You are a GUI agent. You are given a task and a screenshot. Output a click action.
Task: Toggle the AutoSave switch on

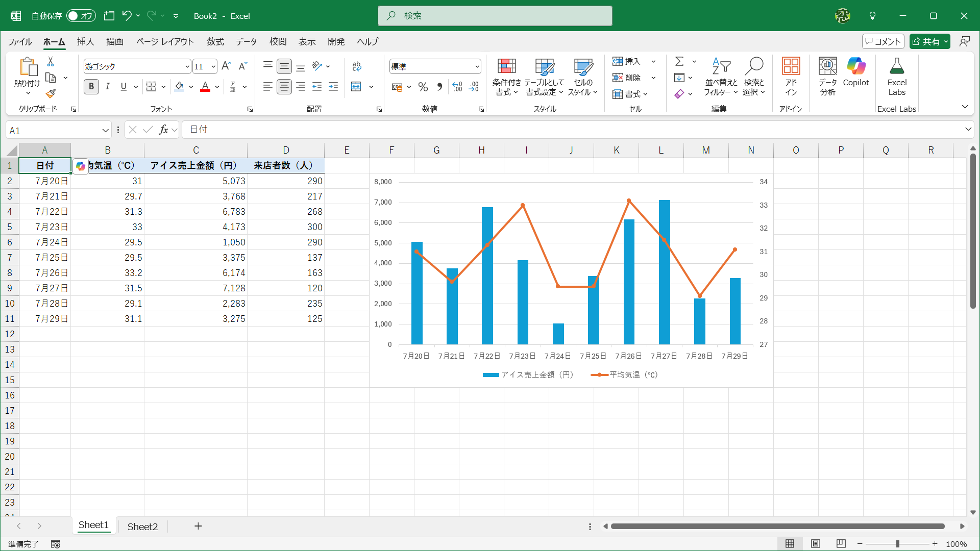pyautogui.click(x=81, y=16)
